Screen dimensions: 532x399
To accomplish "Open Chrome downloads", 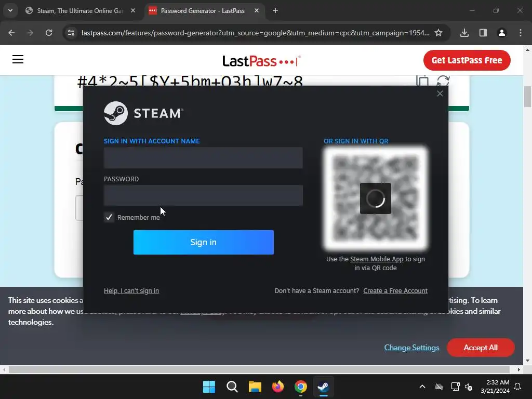I will pos(464,33).
